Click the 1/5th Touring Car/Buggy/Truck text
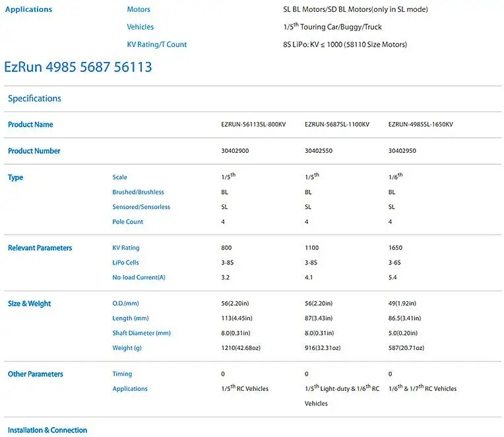This screenshot has width=504, height=437. (x=332, y=26)
